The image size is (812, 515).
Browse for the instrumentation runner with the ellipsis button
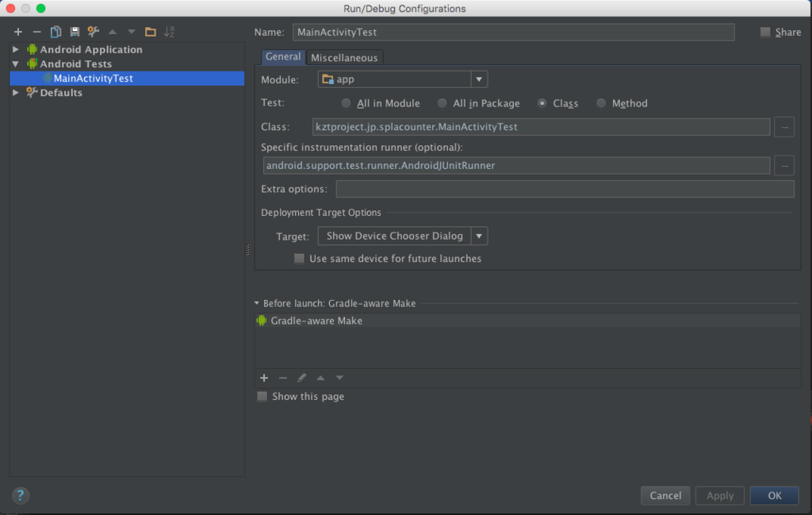click(784, 166)
